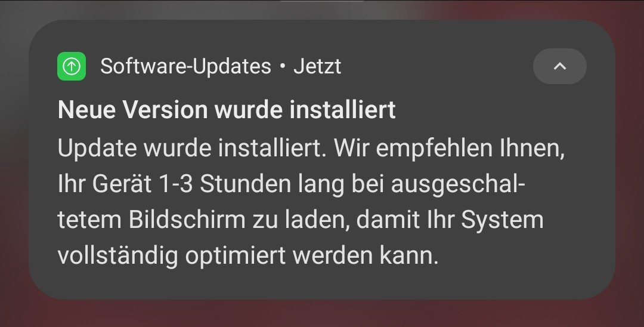Select the Software-Updates app name label
Screen dimensions: 644x327
coord(185,66)
